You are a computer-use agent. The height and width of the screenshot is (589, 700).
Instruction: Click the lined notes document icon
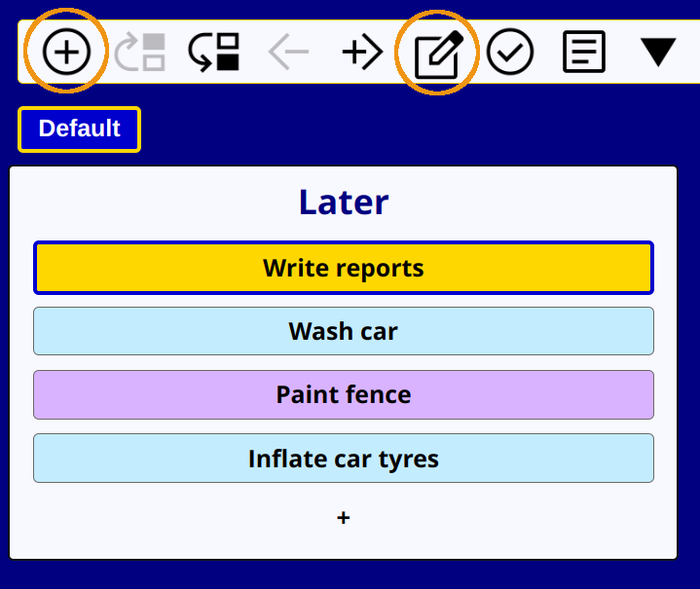[584, 52]
